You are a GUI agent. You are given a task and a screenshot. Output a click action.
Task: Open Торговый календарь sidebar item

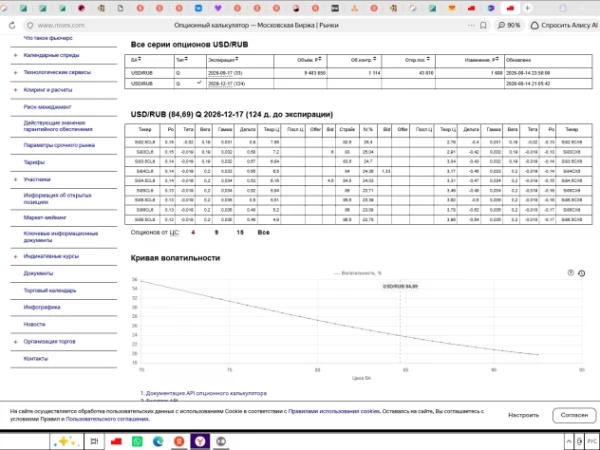[x=50, y=290]
